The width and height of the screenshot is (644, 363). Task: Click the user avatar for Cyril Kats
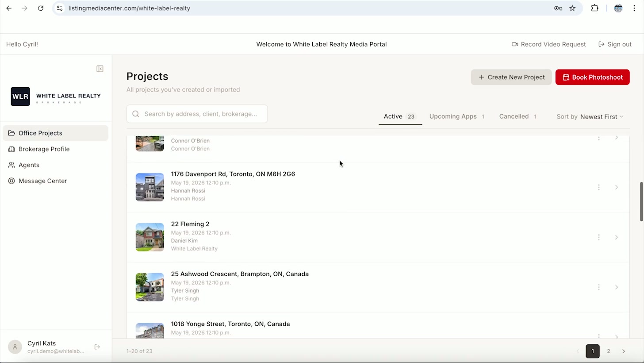tap(15, 347)
